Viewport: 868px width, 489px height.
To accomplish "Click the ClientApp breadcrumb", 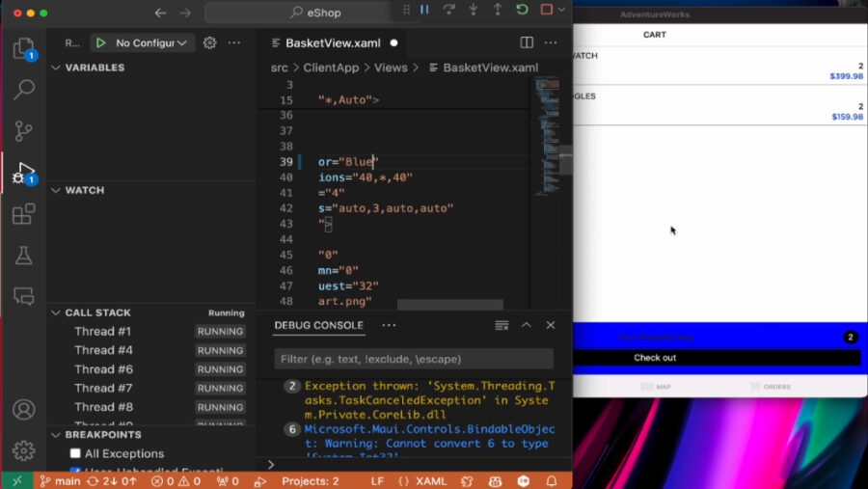I will click(x=331, y=68).
